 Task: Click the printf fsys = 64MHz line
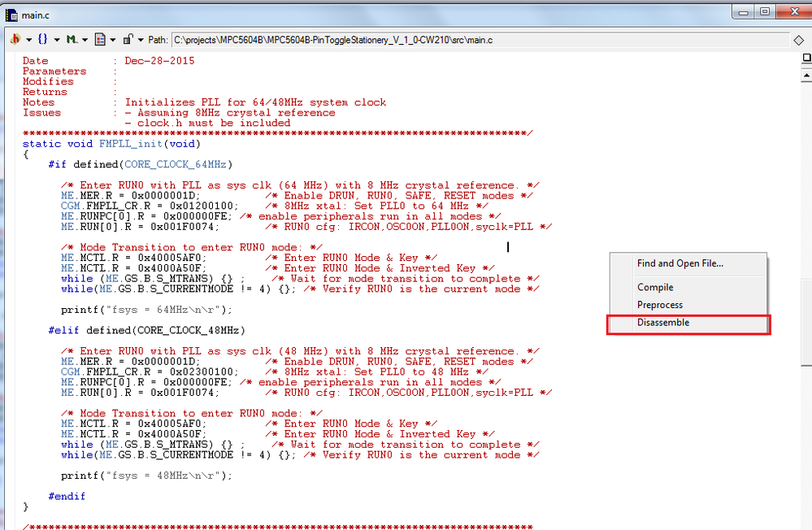click(x=146, y=309)
